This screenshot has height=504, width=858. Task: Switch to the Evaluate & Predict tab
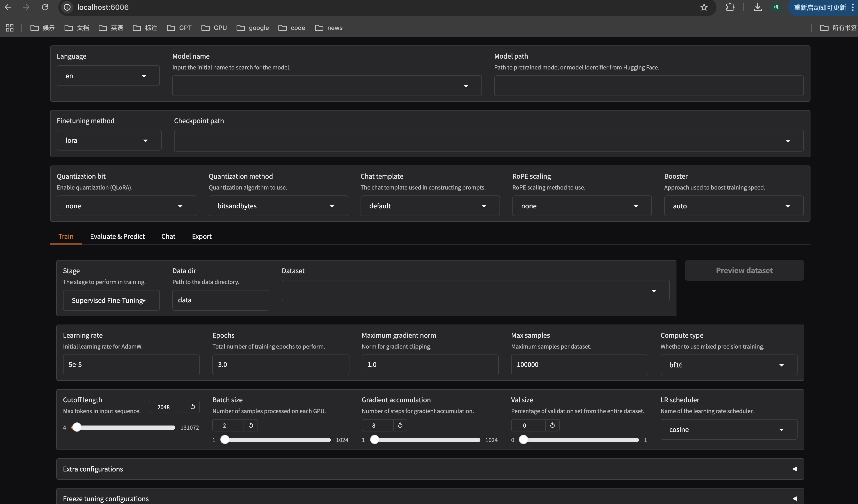click(117, 236)
